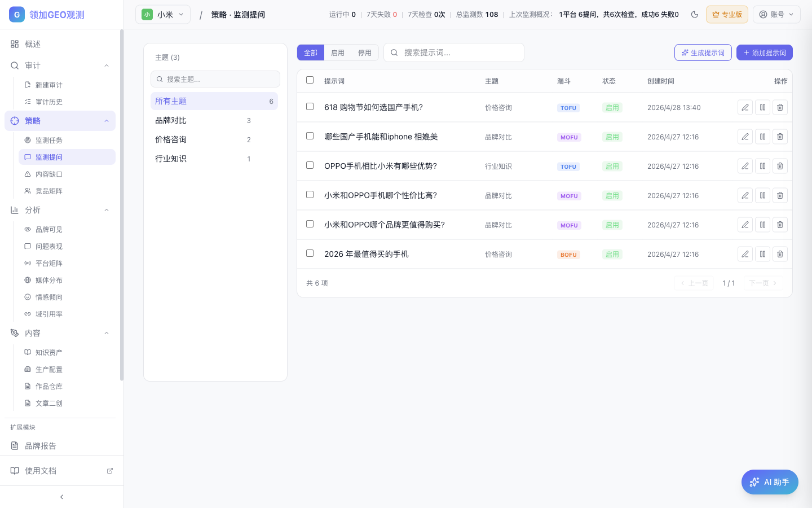Open the 账号 account dropdown

(776, 15)
